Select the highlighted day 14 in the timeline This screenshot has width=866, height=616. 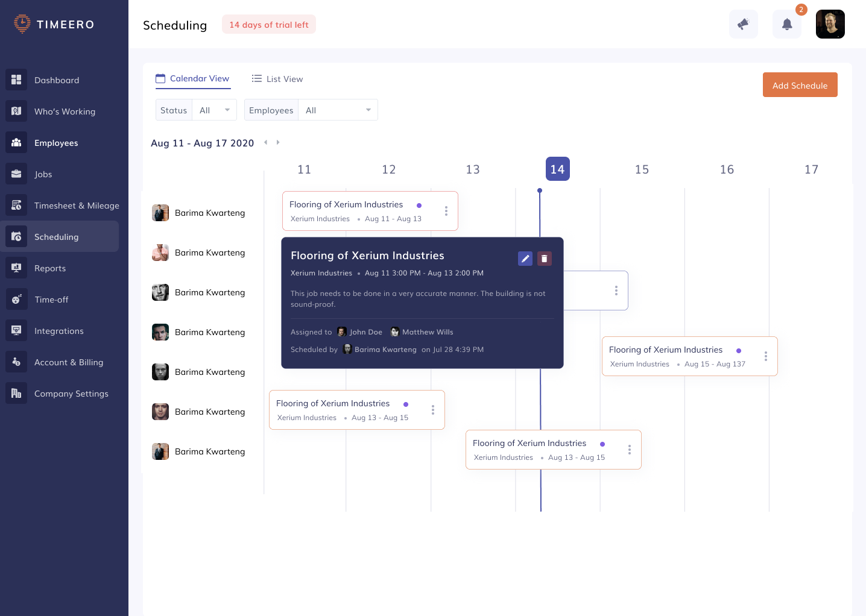[557, 169]
